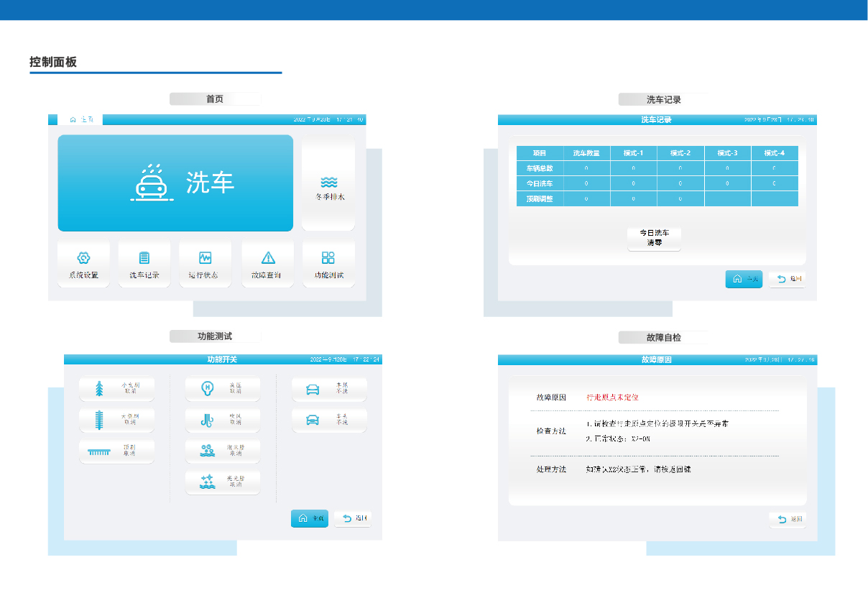Open 系统设置 gear icon tile
Screen dimensions: 868x593
click(83, 265)
